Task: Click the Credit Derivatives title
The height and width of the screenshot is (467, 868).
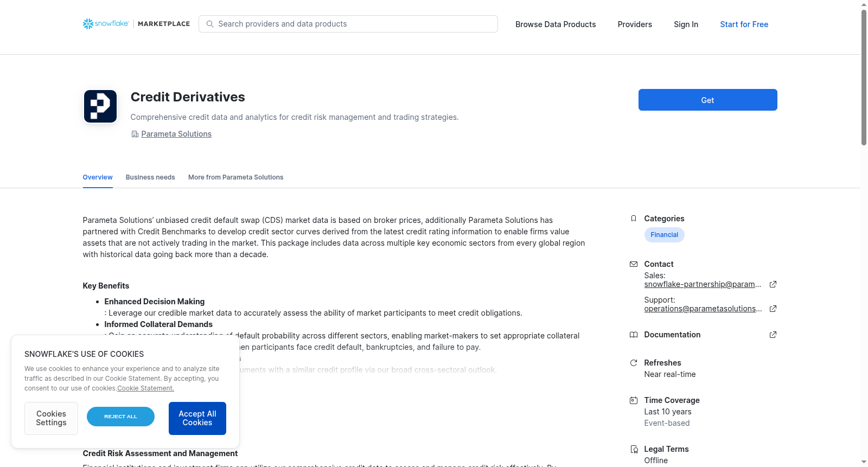Action: coord(188,97)
